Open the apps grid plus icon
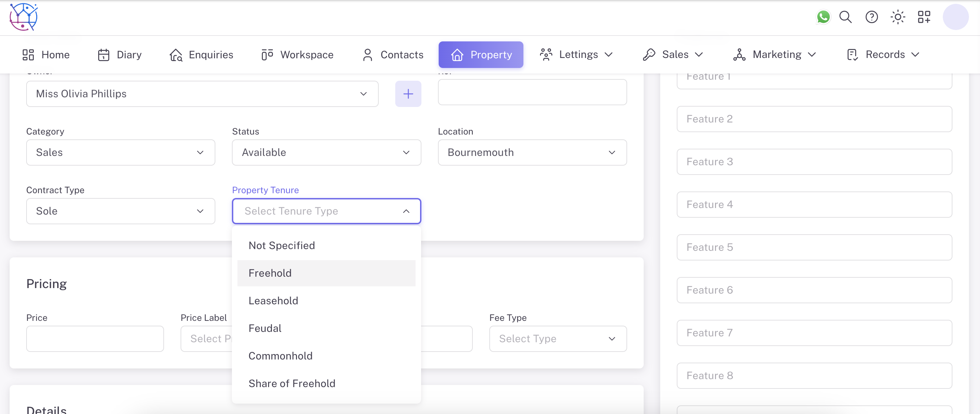 tap(924, 17)
